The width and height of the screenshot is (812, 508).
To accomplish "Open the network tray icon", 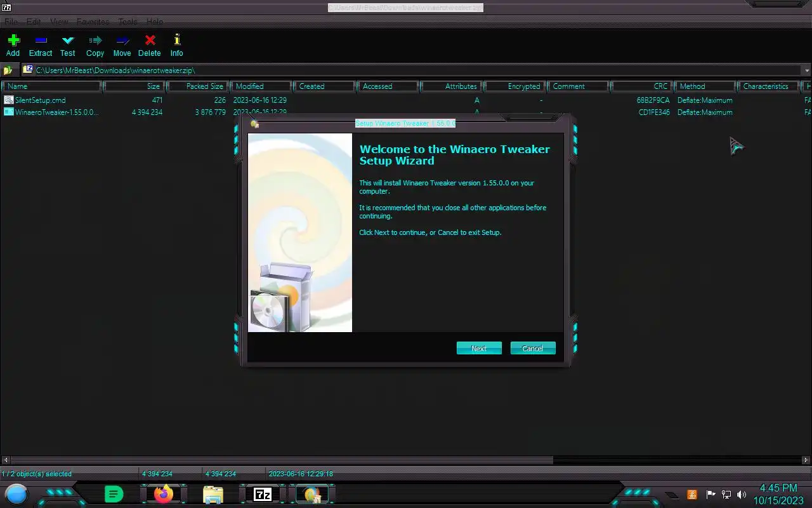I will click(x=726, y=494).
